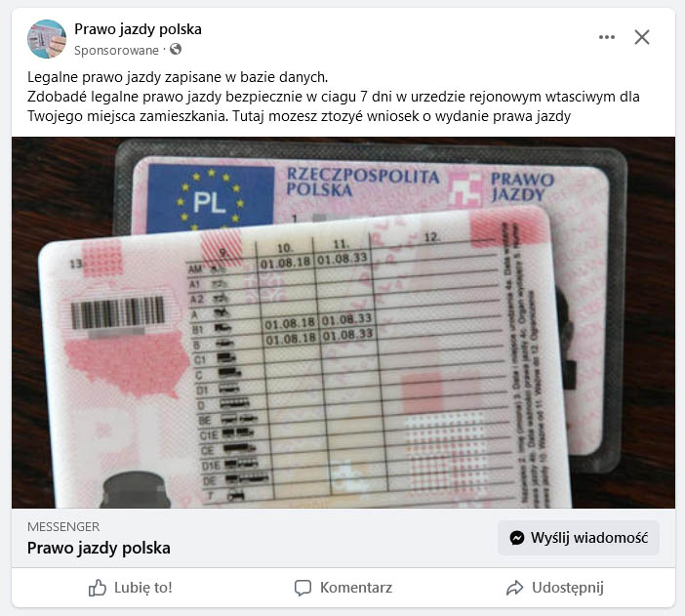The width and height of the screenshot is (685, 616).
Task: Click the RZECZPOSPOLITA POLSKA heading in the image
Action: 363,183
